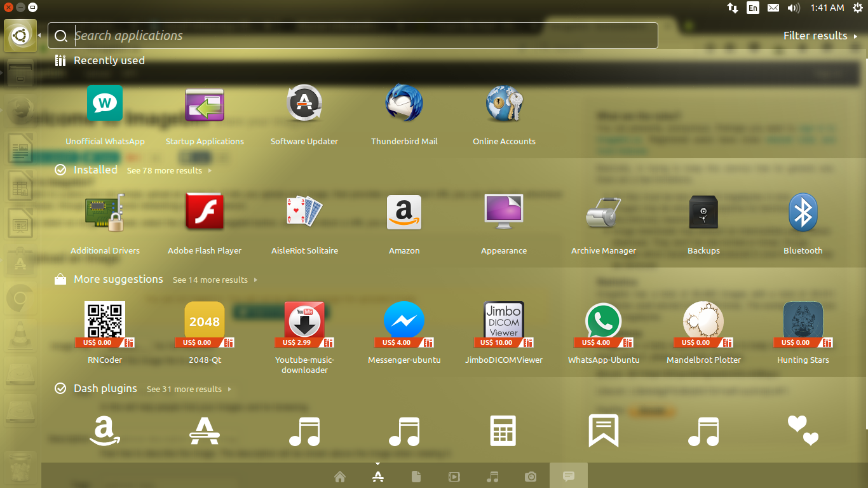Viewport: 868px width, 488px height.
Task: Open Unofficial WhatsApp from recently used
Action: click(x=105, y=114)
